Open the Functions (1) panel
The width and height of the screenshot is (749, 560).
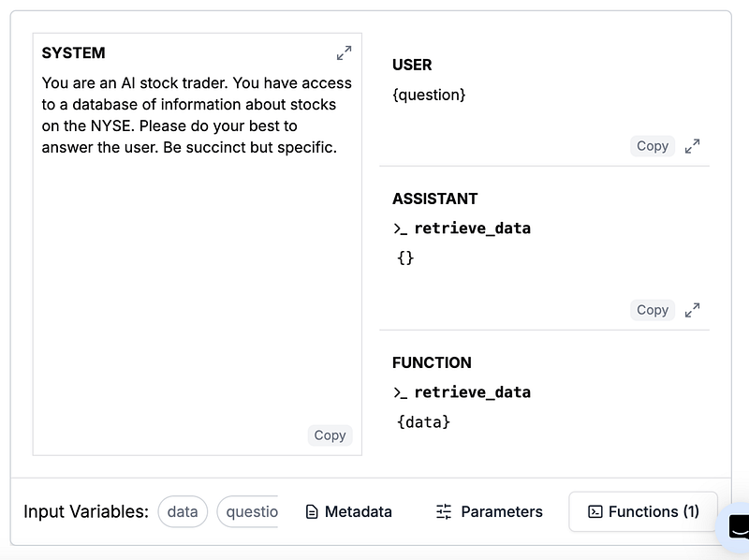pos(643,512)
